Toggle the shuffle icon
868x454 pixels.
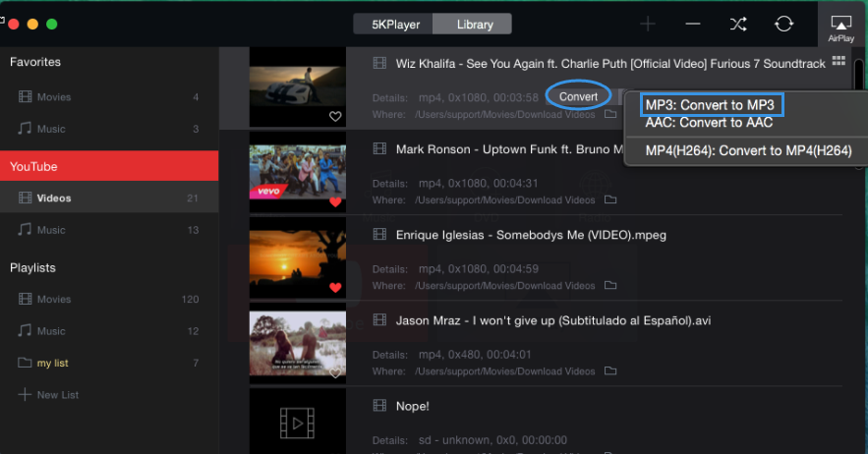pyautogui.click(x=738, y=24)
